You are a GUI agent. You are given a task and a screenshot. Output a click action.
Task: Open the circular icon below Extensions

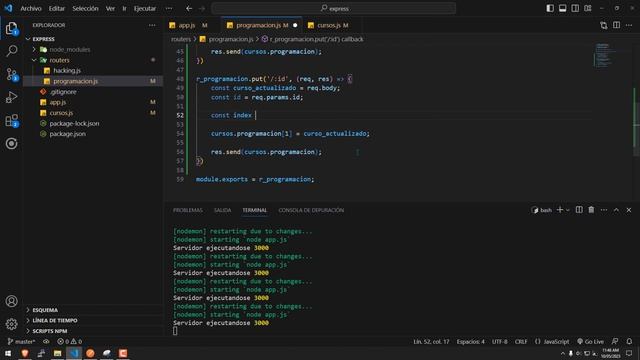pos(11,143)
